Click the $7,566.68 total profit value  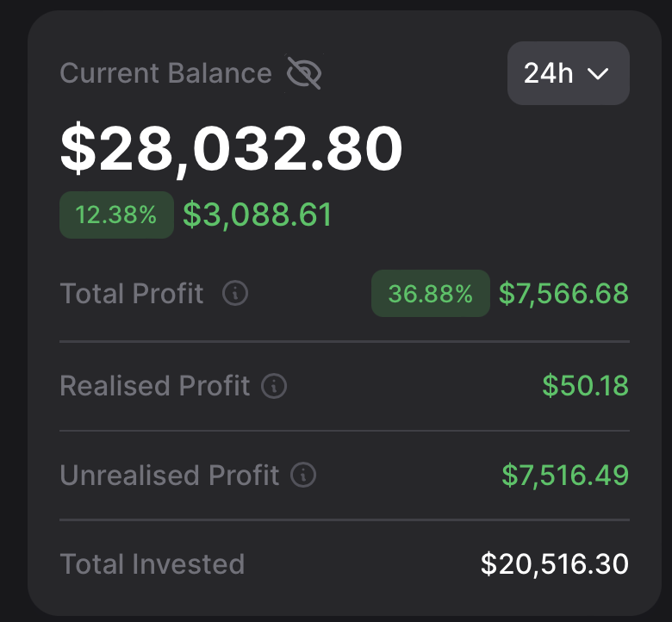pos(563,294)
